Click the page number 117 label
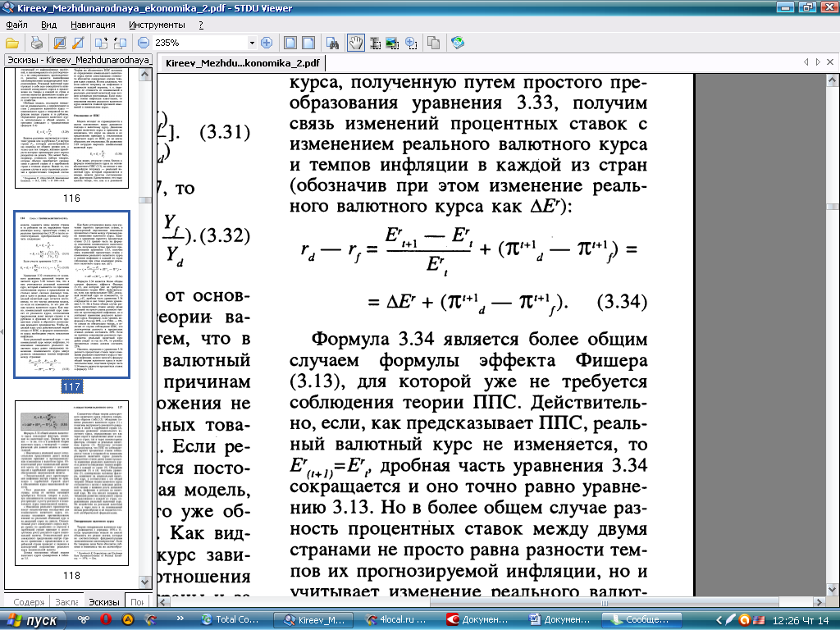This screenshot has height=630, width=840. [x=72, y=387]
